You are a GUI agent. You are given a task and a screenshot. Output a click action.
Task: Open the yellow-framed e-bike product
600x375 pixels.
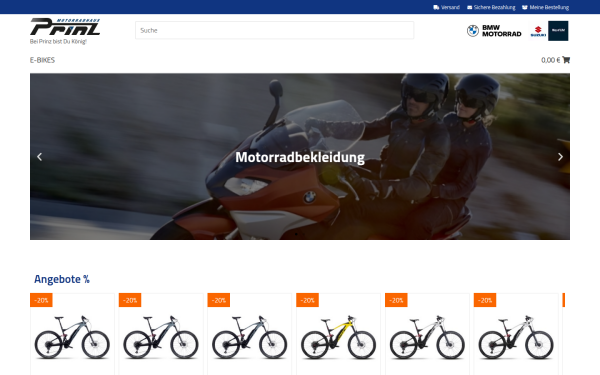coord(338,337)
